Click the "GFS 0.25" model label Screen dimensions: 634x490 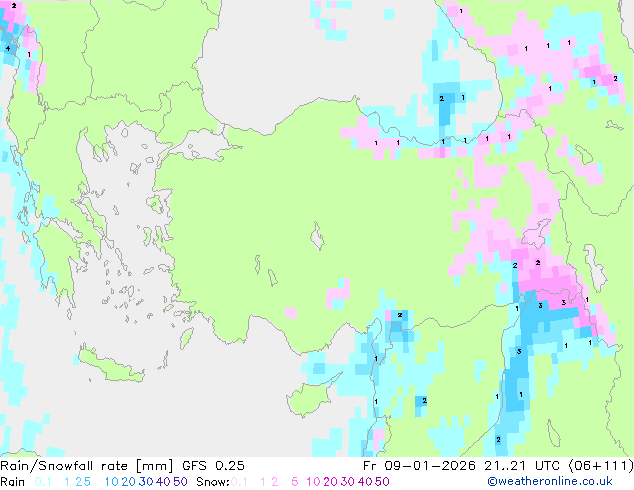213,466
